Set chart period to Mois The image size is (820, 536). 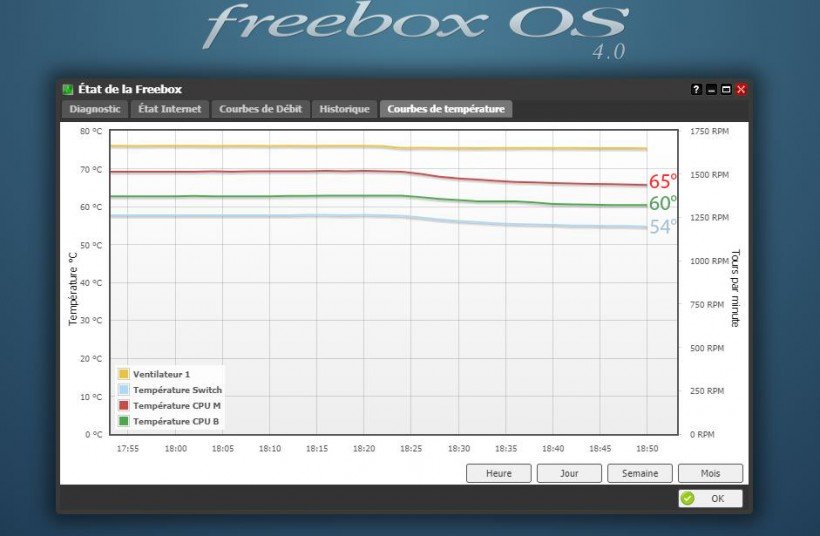(x=710, y=473)
